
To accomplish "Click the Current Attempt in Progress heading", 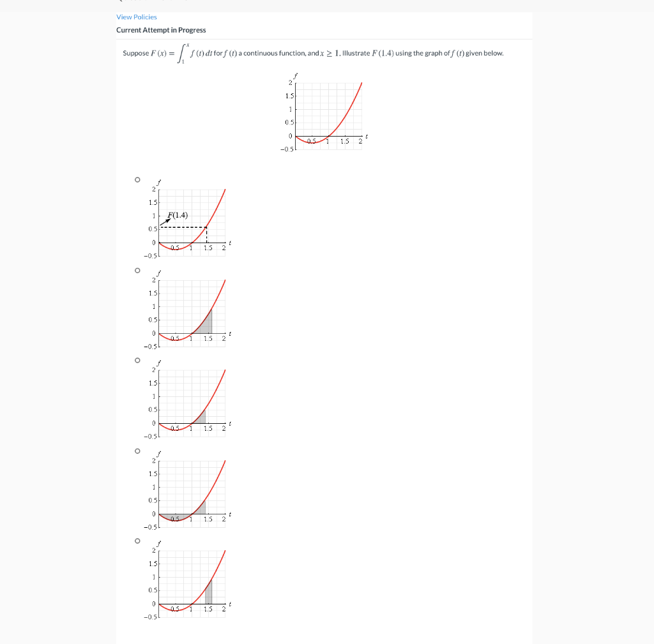I will (x=160, y=30).
